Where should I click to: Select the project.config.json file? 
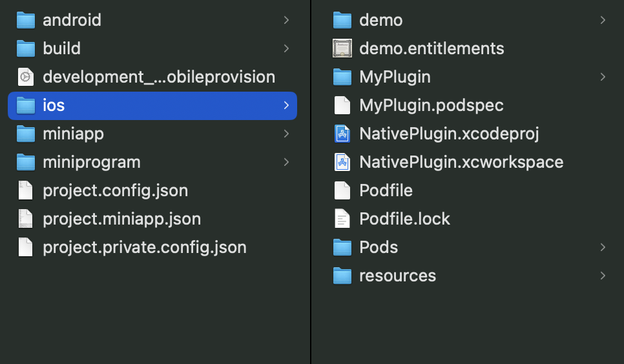pyautogui.click(x=152, y=190)
